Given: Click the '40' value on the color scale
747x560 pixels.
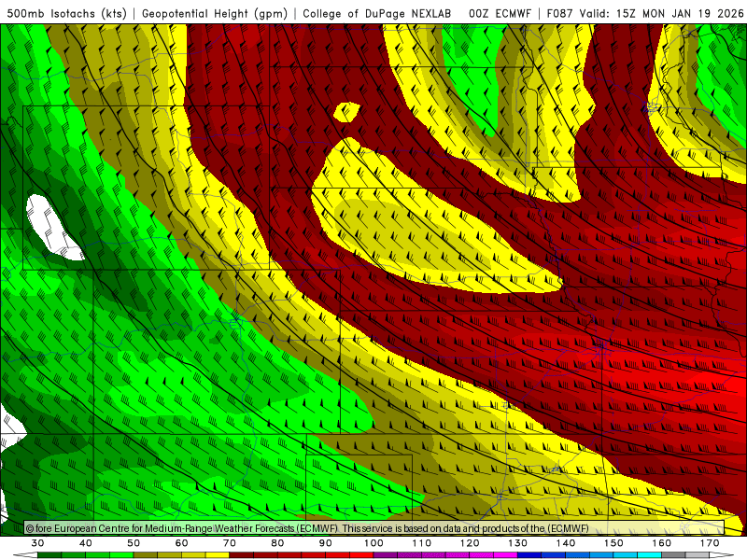Looking at the screenshot, I should click(86, 543).
